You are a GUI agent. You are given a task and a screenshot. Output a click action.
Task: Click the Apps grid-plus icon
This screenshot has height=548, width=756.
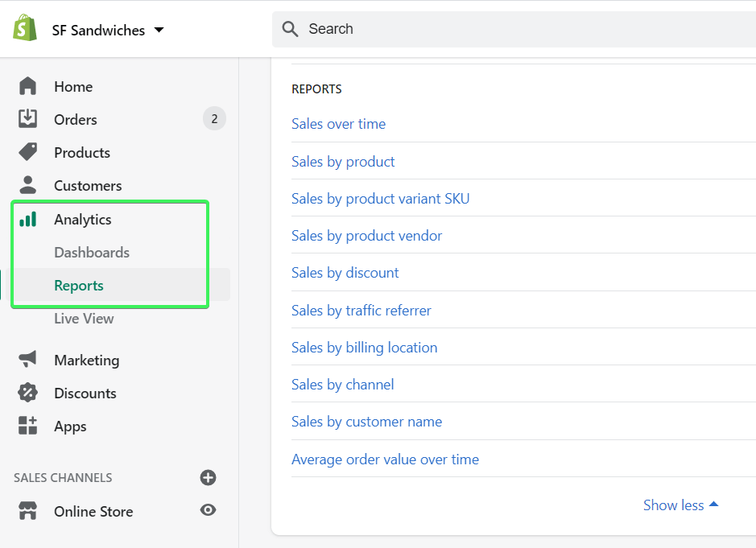point(27,425)
